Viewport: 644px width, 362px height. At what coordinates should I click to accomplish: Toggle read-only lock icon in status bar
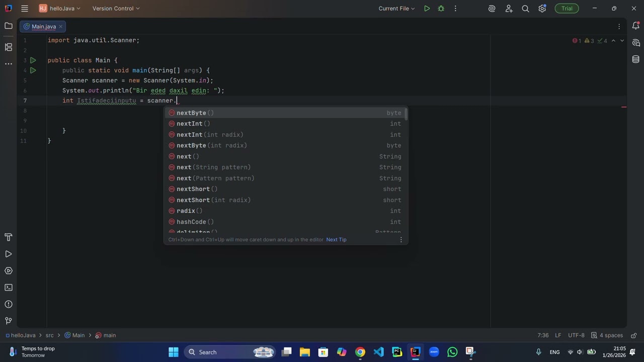click(634, 335)
